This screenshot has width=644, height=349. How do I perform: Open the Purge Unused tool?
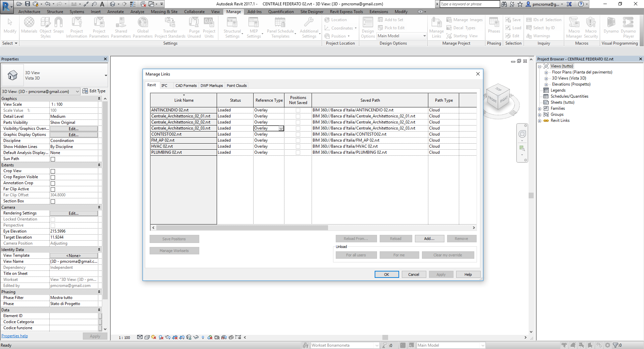pos(194,27)
